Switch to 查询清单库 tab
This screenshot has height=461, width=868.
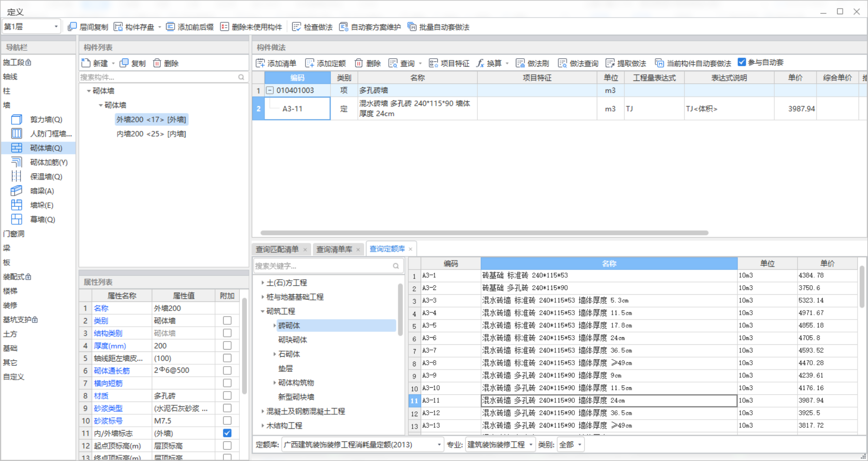pos(334,249)
